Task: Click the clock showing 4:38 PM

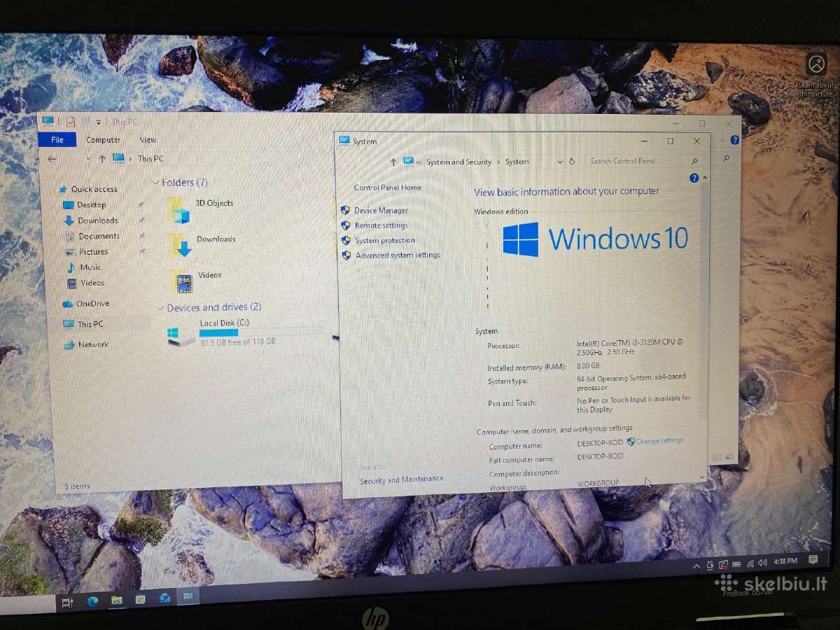Action: coord(786,561)
